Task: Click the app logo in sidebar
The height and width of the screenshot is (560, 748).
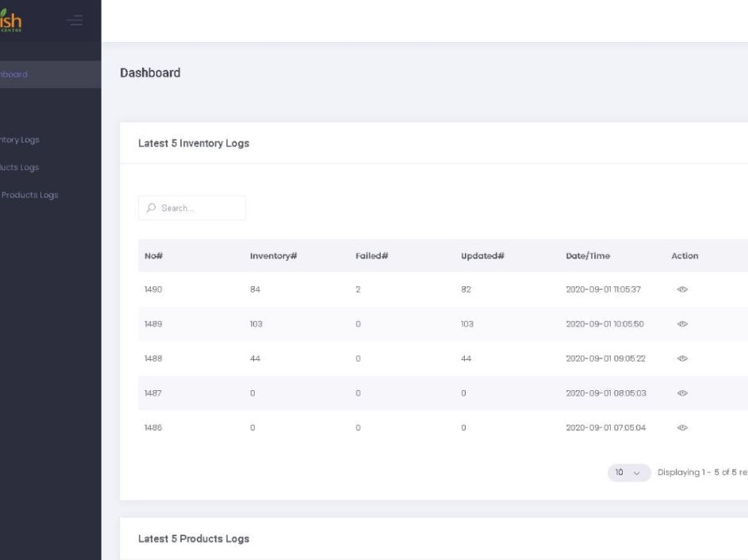Action: click(x=11, y=21)
